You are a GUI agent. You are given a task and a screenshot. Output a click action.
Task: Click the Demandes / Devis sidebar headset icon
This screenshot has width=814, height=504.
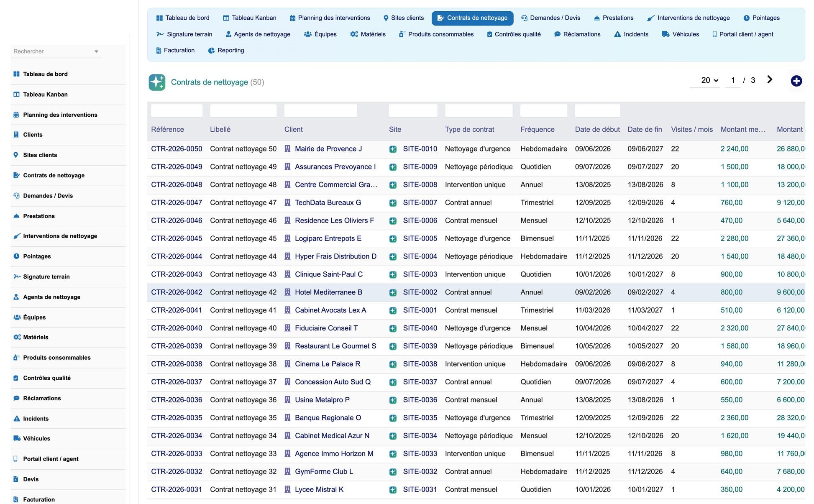16,195
